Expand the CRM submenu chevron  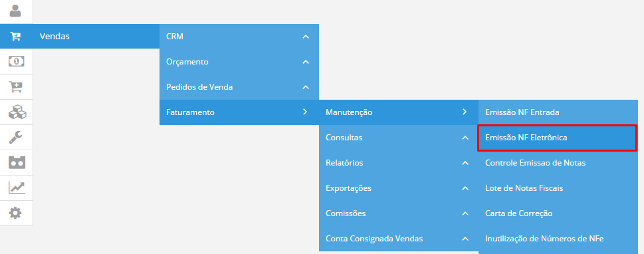coord(305,37)
